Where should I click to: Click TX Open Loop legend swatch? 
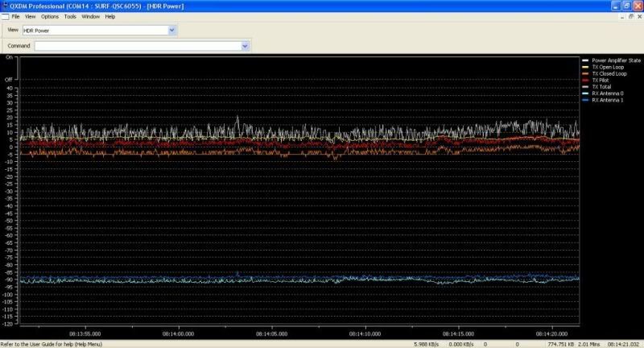click(585, 67)
